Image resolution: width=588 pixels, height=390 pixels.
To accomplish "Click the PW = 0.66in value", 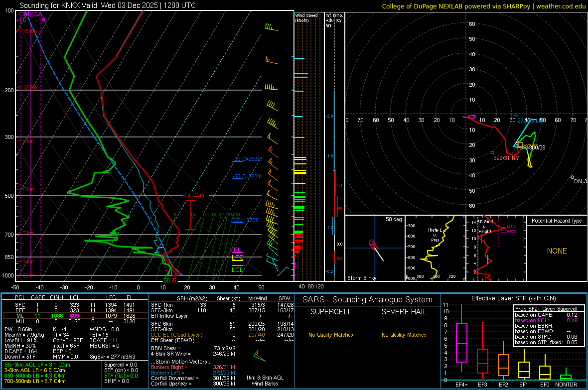I will [18, 329].
